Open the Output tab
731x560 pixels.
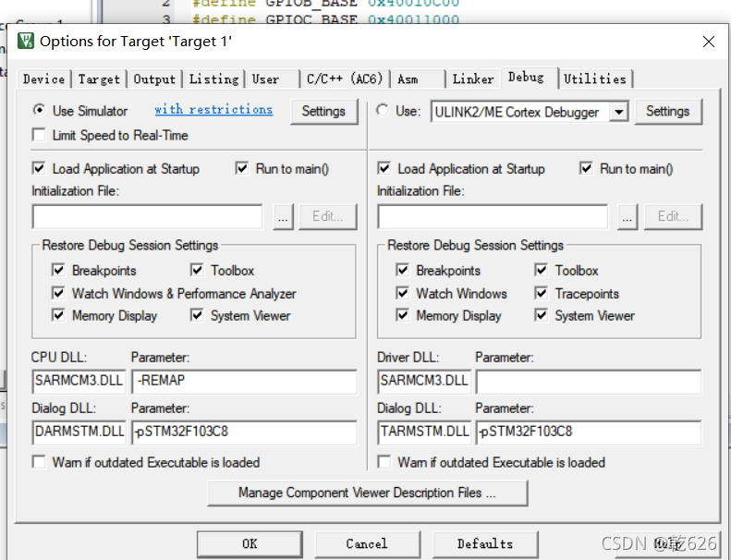pyautogui.click(x=154, y=79)
